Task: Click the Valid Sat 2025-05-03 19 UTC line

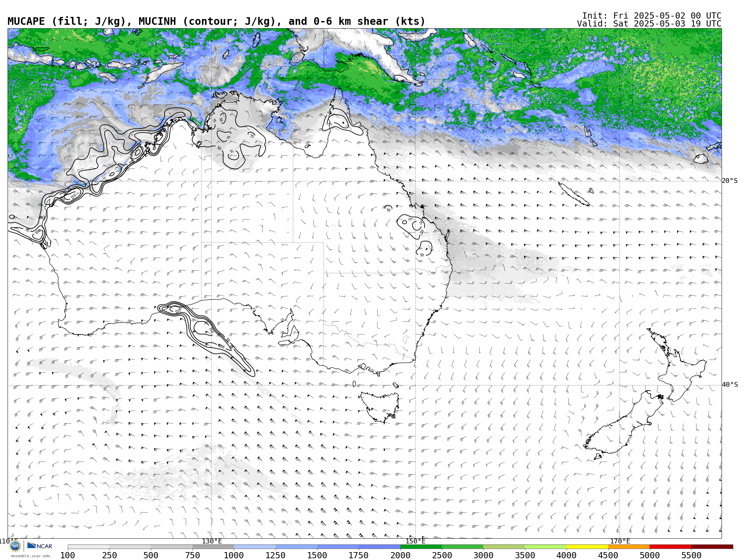Action: (x=649, y=24)
